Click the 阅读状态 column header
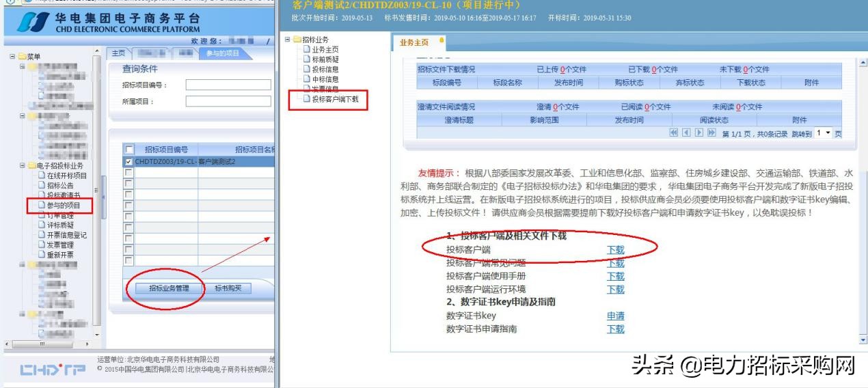868x388 pixels. point(714,120)
